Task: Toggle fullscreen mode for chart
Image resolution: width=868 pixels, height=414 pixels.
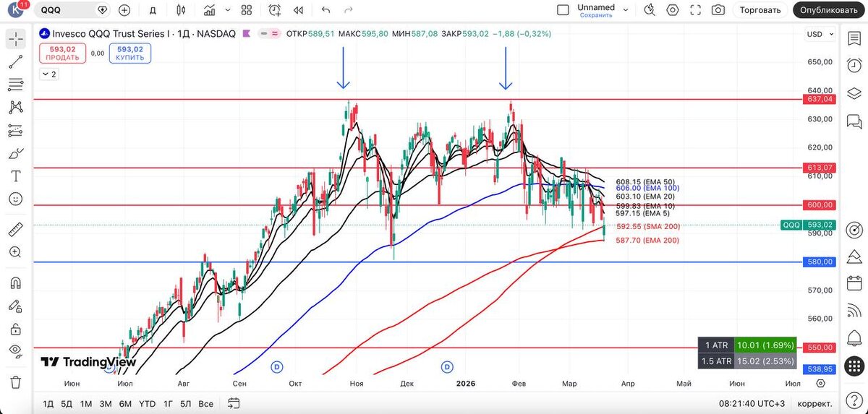Action: pyautogui.click(x=696, y=10)
